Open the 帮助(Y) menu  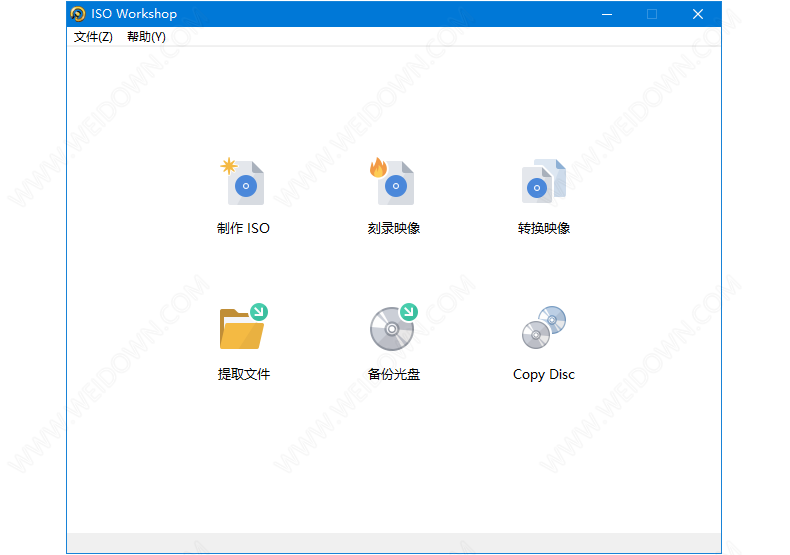coord(146,37)
